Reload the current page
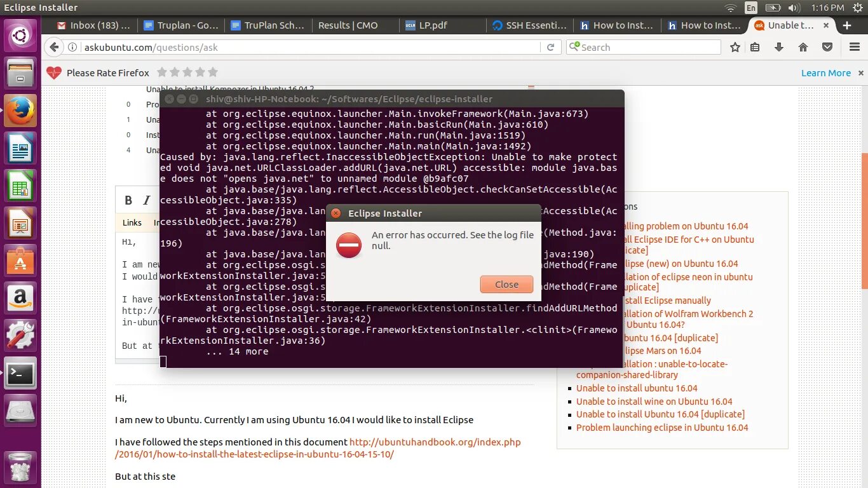This screenshot has height=488, width=868. [x=550, y=47]
